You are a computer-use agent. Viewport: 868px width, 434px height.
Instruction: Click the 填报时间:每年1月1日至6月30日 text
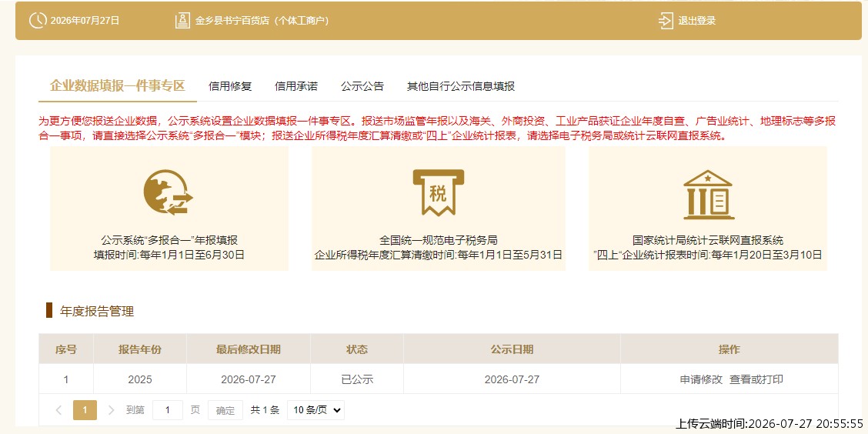point(169,255)
